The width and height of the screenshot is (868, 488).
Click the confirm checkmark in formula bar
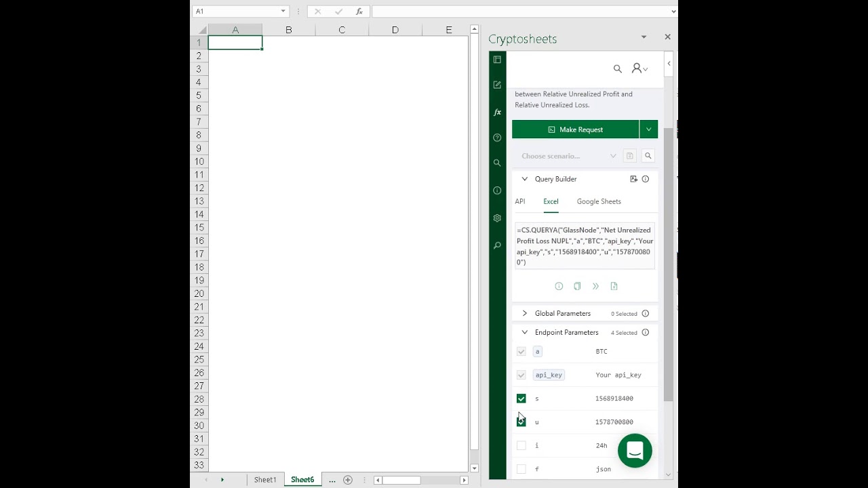point(338,12)
